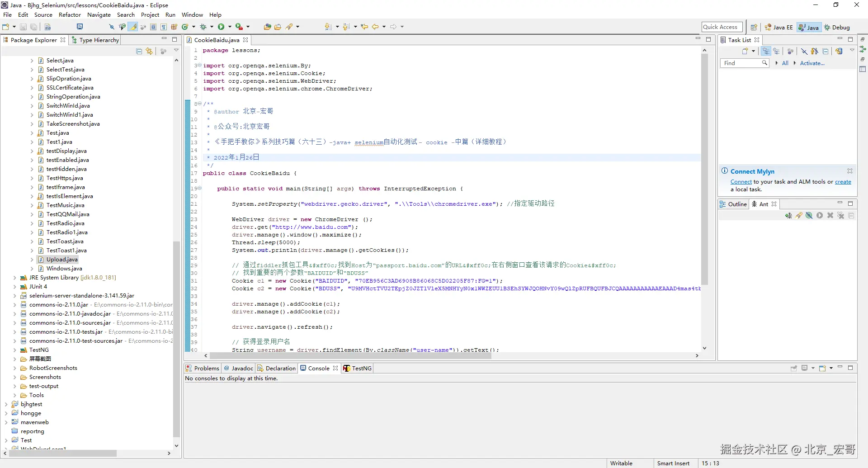Expand the JRE System Library node

pyautogui.click(x=15, y=278)
